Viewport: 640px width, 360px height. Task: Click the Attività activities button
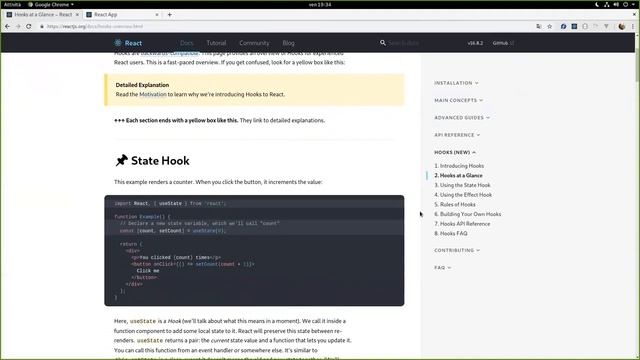coord(12,4)
